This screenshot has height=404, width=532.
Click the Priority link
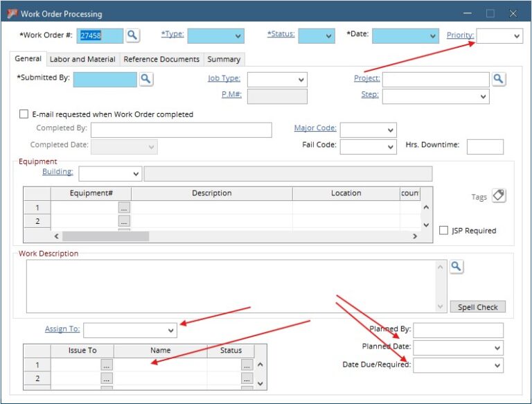(460, 35)
